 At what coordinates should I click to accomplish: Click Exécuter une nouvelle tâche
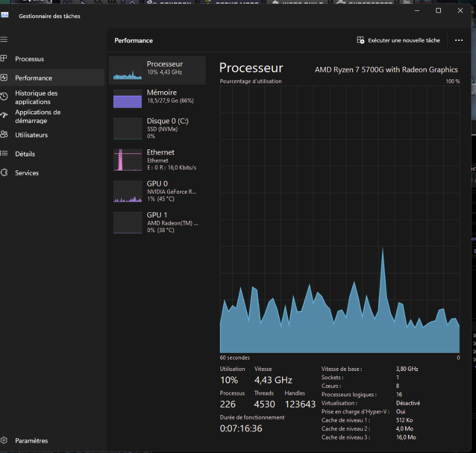point(398,40)
